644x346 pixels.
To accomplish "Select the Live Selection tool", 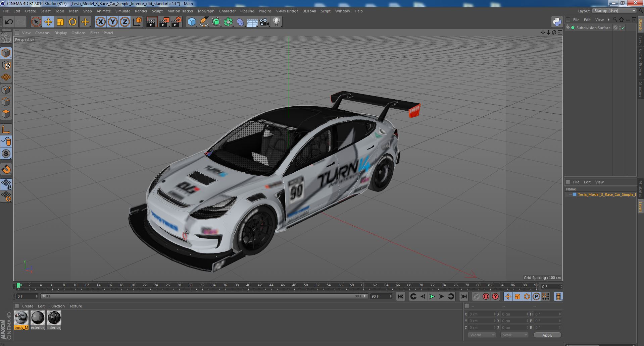I will [36, 22].
